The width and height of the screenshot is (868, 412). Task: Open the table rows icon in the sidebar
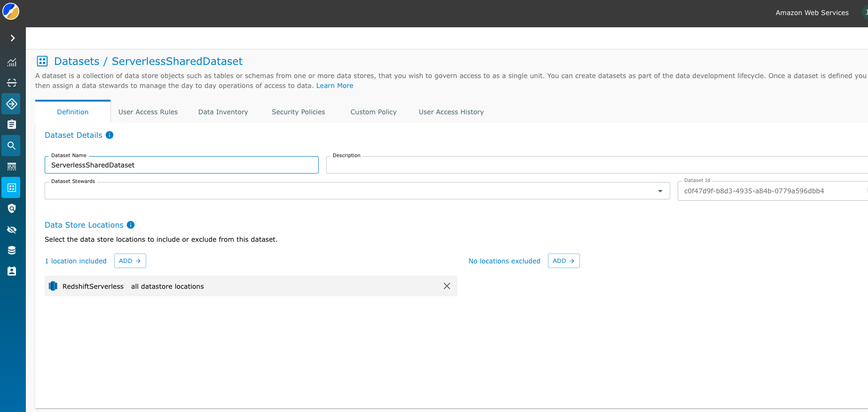pos(12,166)
